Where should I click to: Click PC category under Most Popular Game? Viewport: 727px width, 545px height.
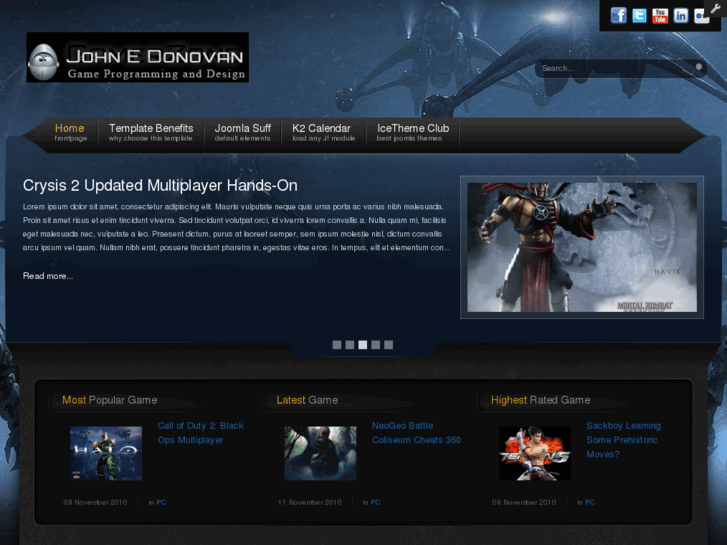coord(161,502)
